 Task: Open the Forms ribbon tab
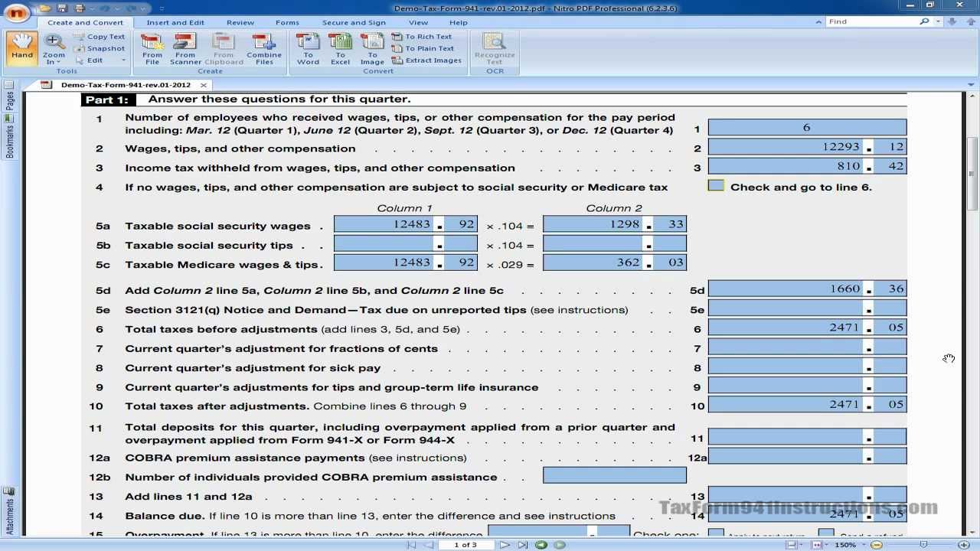[287, 22]
